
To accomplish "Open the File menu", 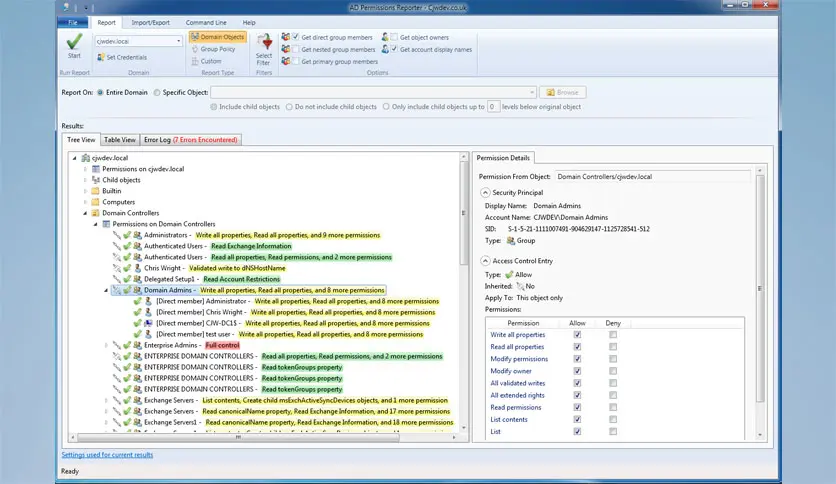I will pyautogui.click(x=73, y=22).
